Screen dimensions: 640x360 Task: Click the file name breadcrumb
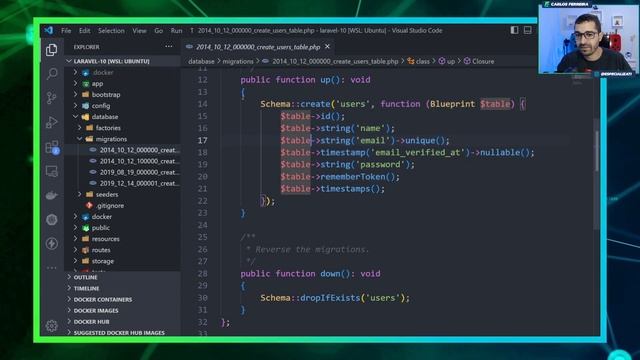click(x=335, y=61)
